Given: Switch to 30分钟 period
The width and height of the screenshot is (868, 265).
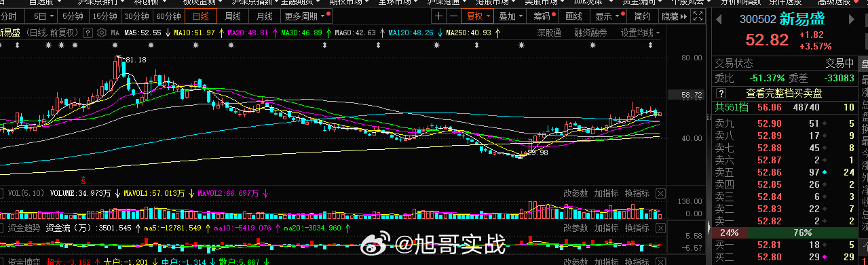Looking at the screenshot, I should point(136,16).
